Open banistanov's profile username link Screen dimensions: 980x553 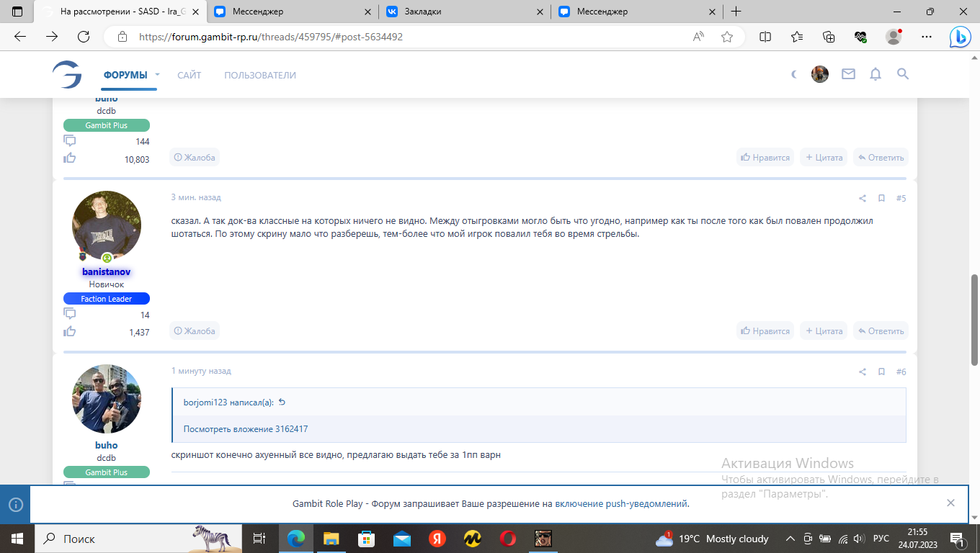point(106,271)
